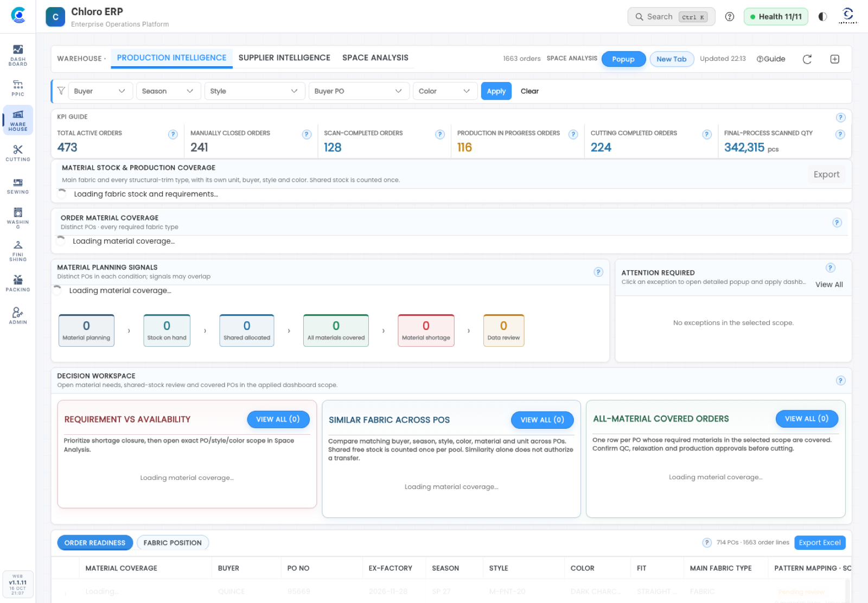Click the Search box in header
The image size is (868, 603).
(x=671, y=17)
